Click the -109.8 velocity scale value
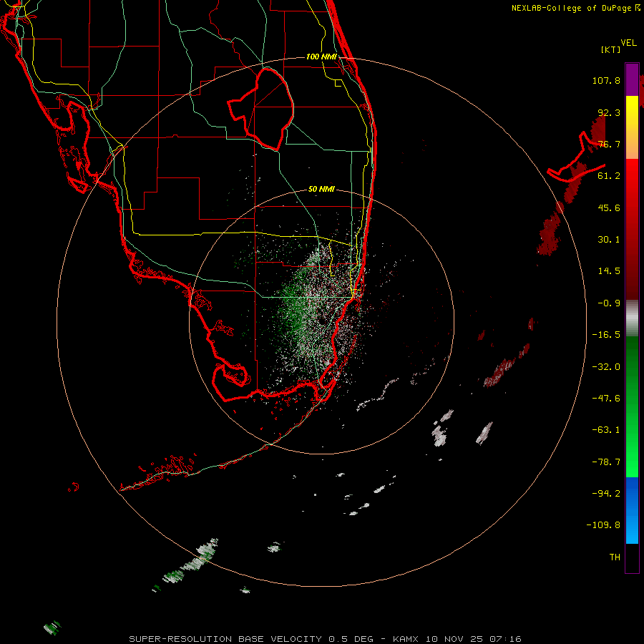 (x=603, y=525)
